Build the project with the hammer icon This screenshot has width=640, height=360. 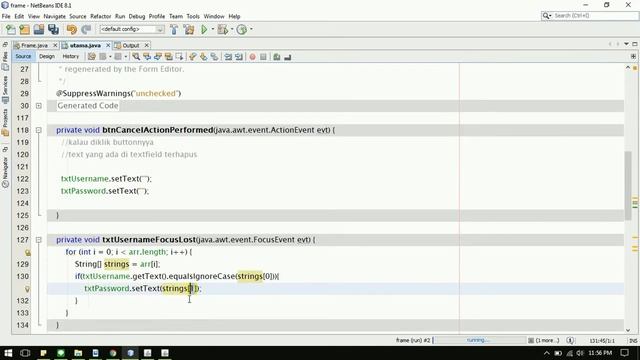[x=174, y=29]
